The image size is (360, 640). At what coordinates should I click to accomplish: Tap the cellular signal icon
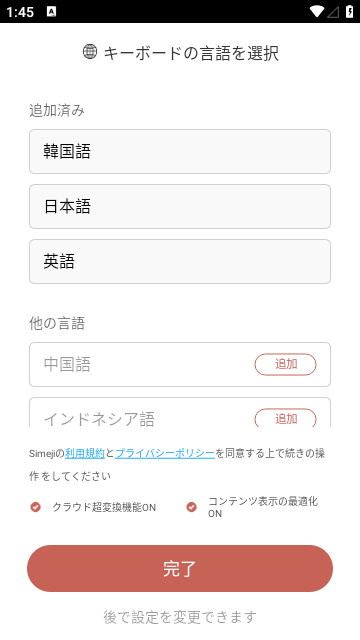(x=333, y=12)
